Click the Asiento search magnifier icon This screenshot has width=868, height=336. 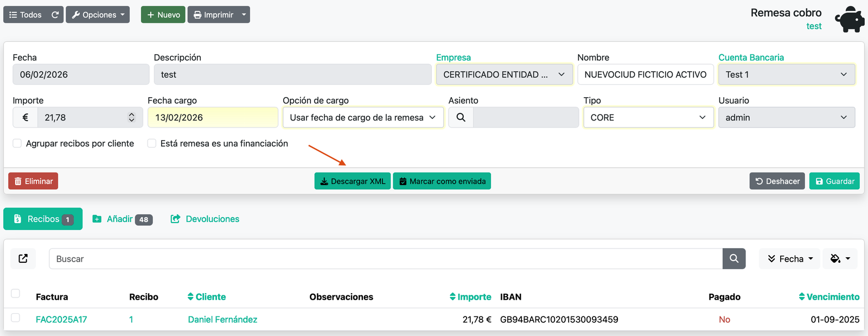coord(461,117)
